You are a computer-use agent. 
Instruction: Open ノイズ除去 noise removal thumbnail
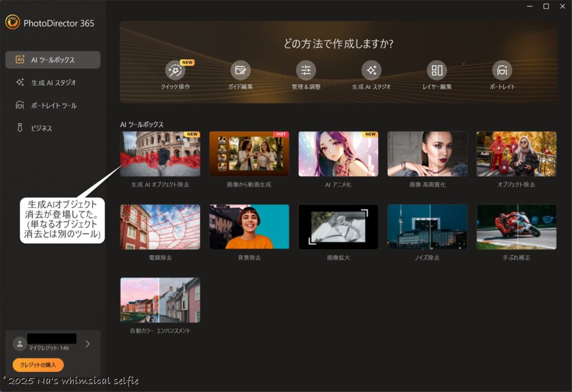pos(427,227)
